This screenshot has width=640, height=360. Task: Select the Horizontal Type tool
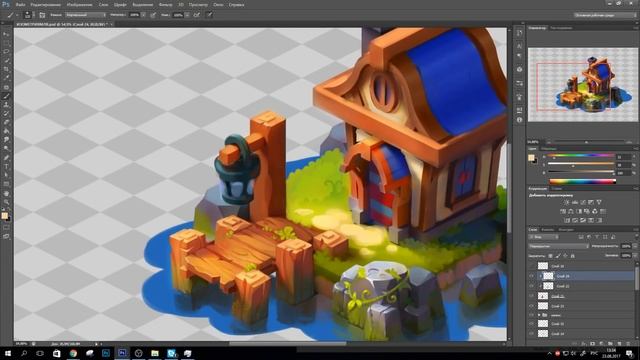click(x=6, y=167)
